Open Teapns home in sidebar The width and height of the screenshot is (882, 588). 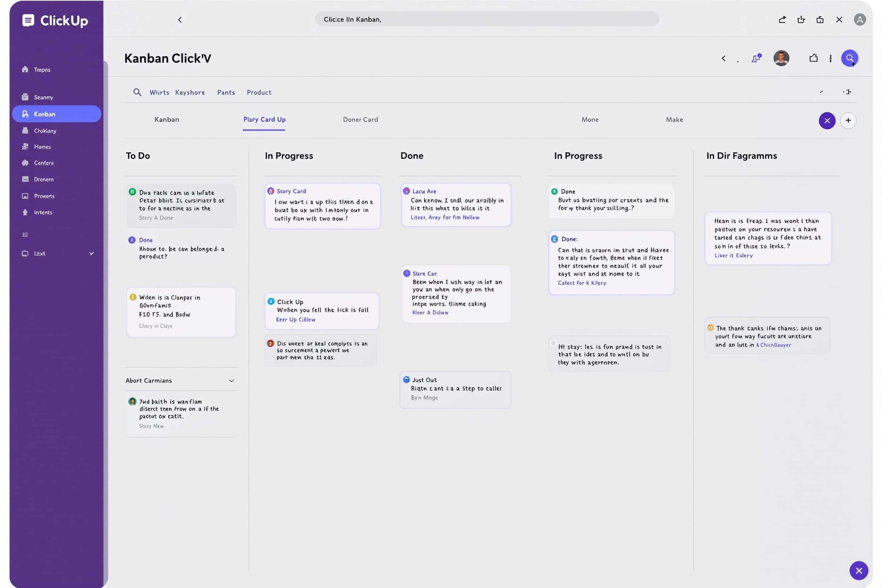coord(36,69)
